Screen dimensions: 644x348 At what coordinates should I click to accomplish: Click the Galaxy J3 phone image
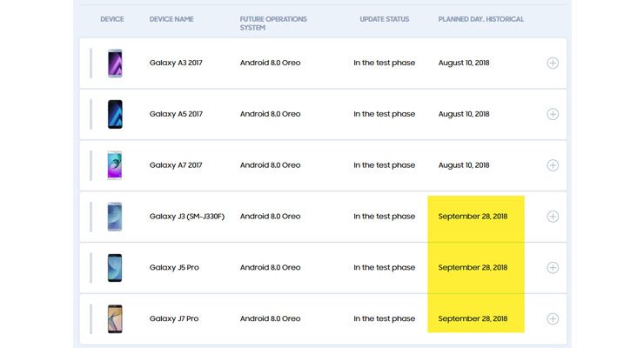tap(115, 217)
